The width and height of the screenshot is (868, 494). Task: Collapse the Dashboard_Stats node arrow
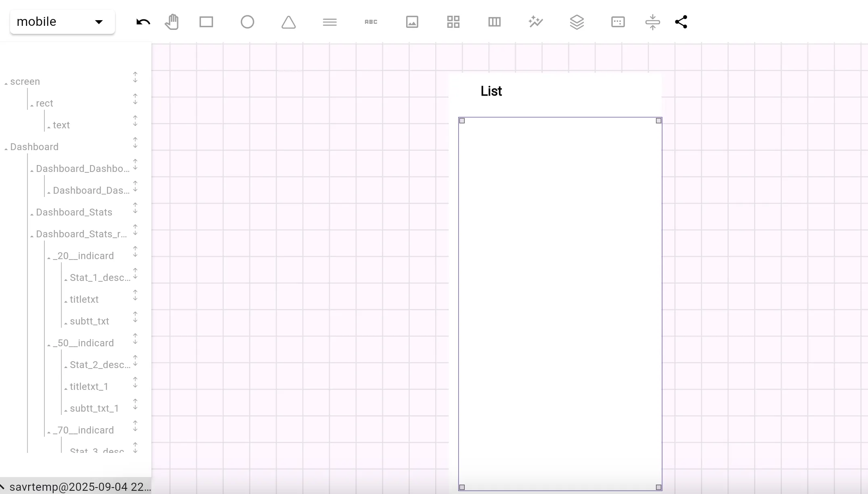coord(32,214)
